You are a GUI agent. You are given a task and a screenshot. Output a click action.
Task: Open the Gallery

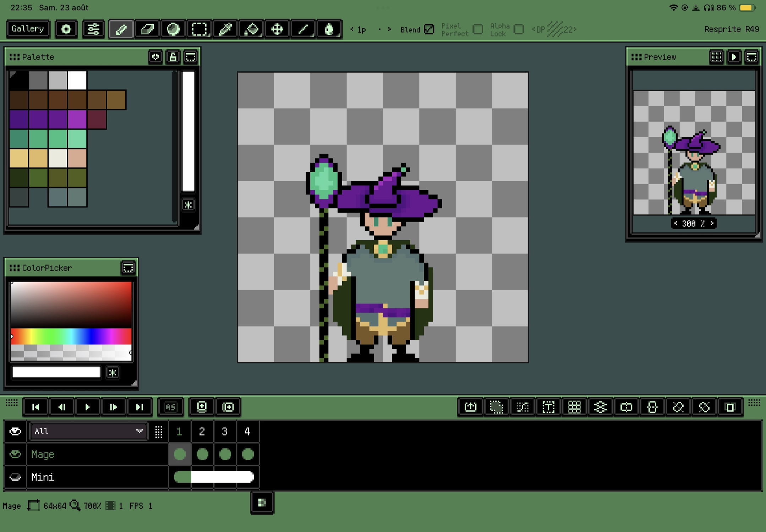pos(28,29)
